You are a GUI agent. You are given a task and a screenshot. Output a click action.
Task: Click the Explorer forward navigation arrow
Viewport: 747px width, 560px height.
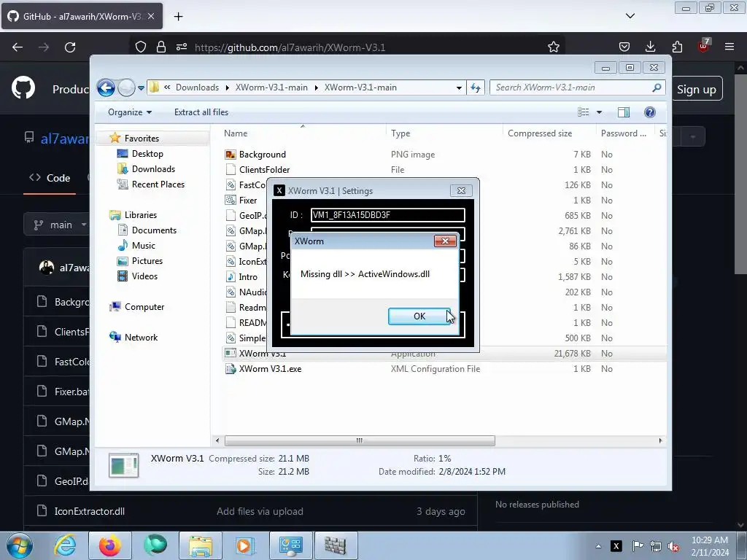(126, 87)
